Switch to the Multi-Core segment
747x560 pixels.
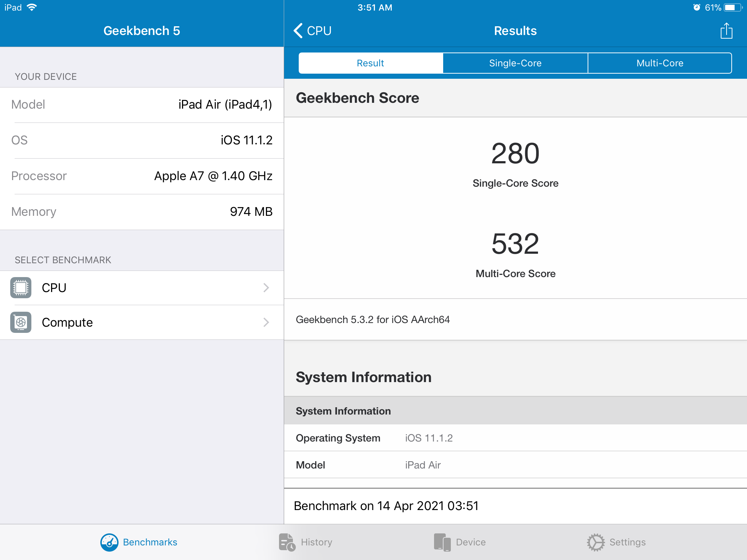click(660, 63)
